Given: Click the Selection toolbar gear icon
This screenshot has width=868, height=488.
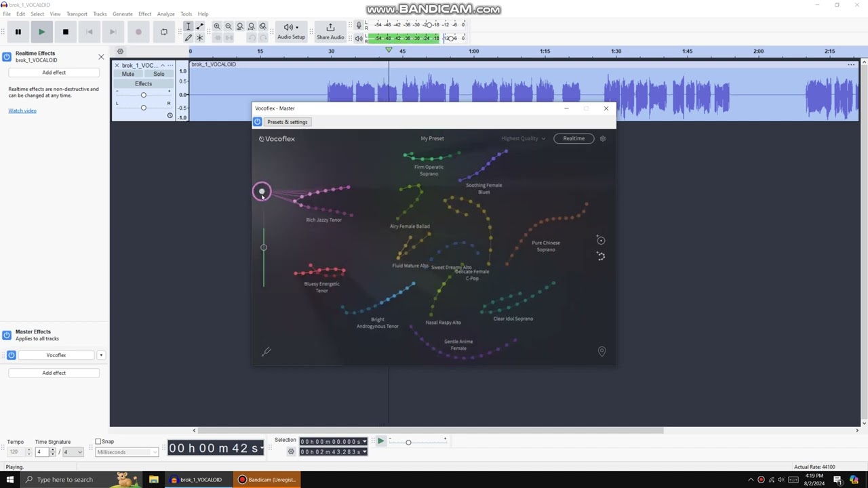Looking at the screenshot, I should tap(291, 451).
